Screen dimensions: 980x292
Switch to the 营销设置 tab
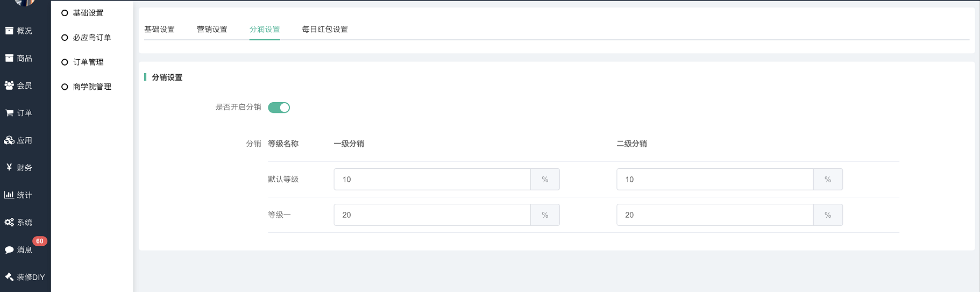[212, 29]
